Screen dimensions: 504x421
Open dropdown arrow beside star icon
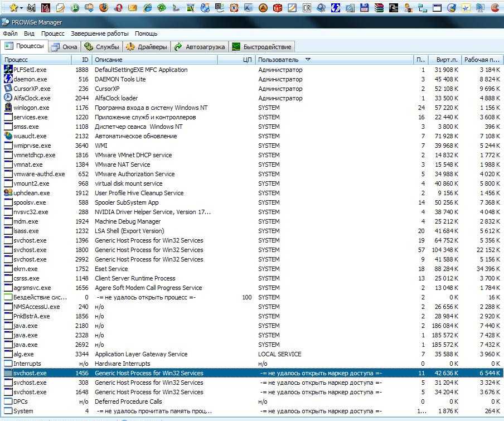tap(22, 8)
